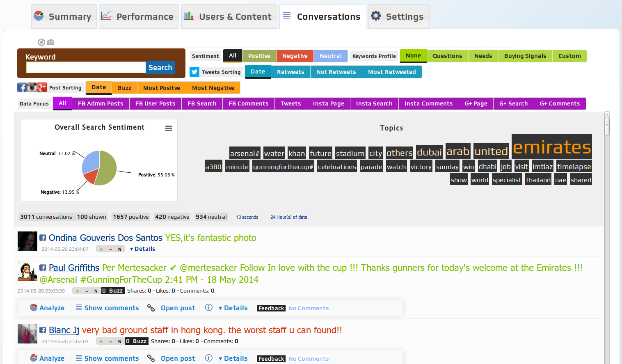Select Custom keywords profile

tap(569, 56)
